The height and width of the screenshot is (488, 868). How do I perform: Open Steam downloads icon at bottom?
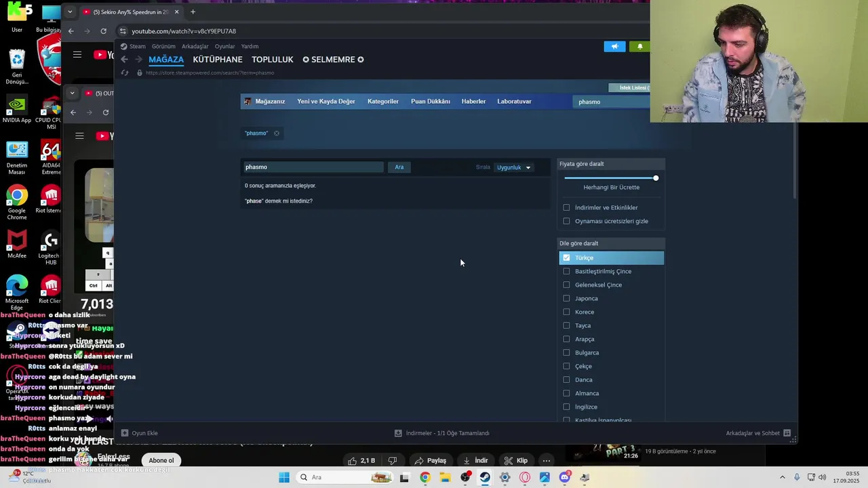[399, 433]
